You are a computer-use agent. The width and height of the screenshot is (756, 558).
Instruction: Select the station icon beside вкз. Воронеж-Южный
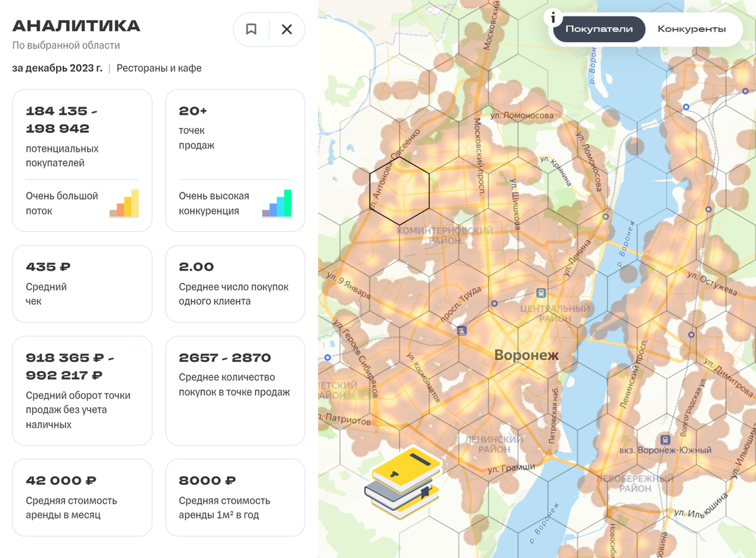pyautogui.click(x=665, y=440)
